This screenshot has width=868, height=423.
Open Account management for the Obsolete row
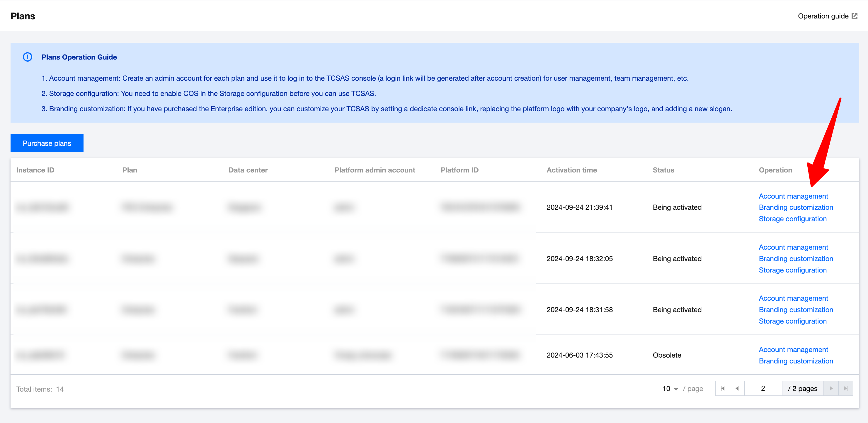793,349
